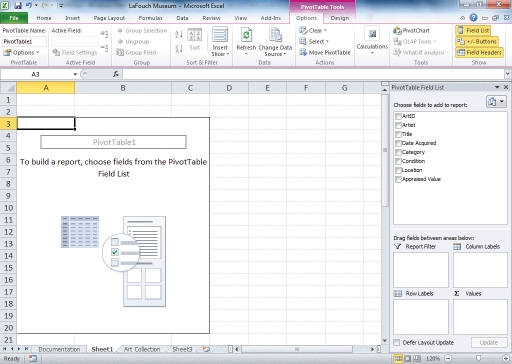Check the Artist field checkbox

398,125
